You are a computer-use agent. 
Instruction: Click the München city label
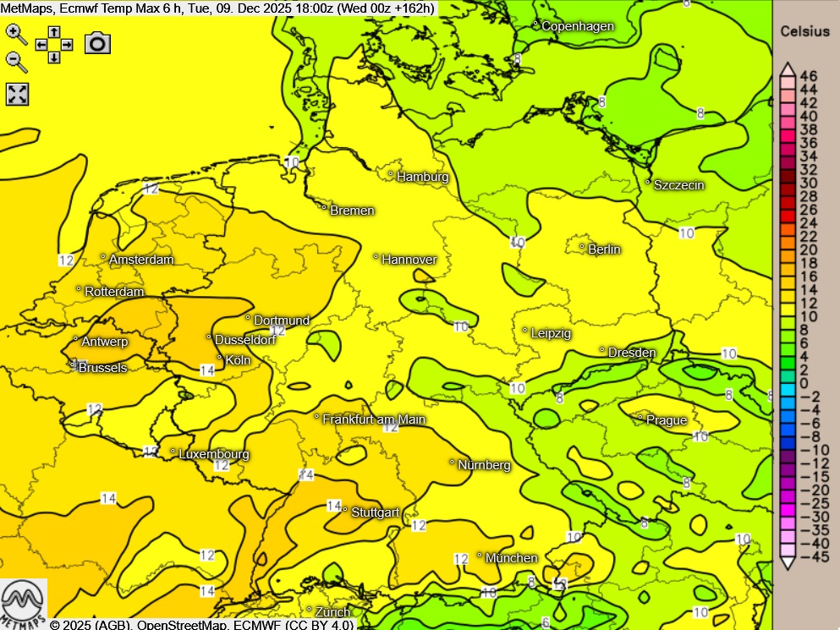(x=511, y=558)
